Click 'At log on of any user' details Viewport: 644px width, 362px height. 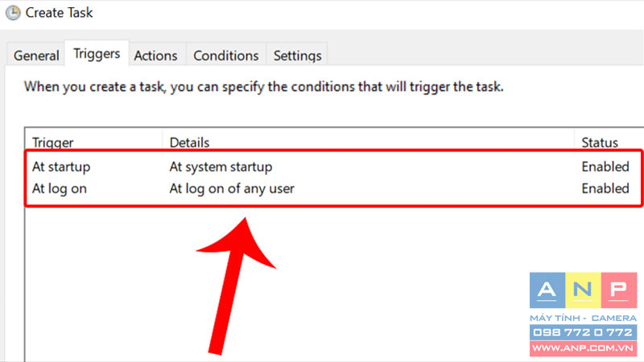pos(232,188)
